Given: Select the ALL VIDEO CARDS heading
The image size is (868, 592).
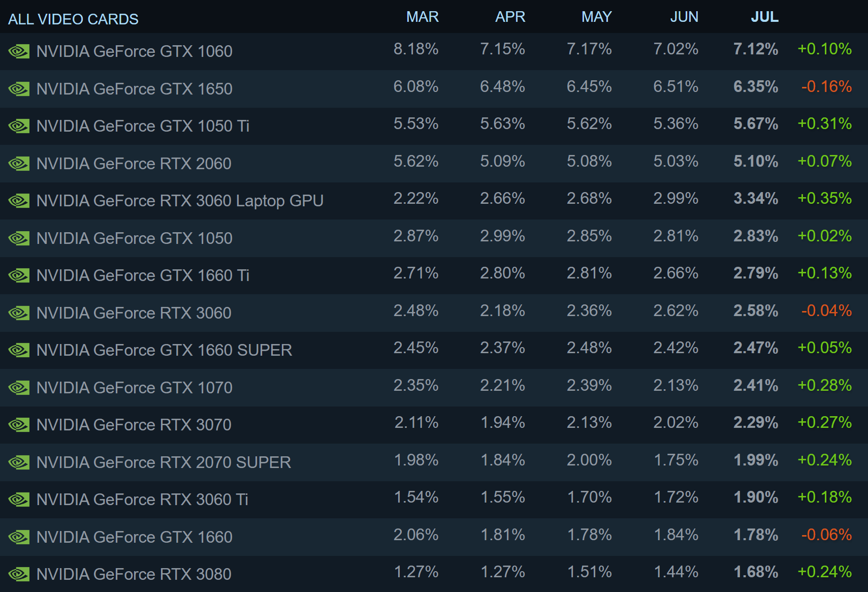Looking at the screenshot, I should tap(73, 19).
